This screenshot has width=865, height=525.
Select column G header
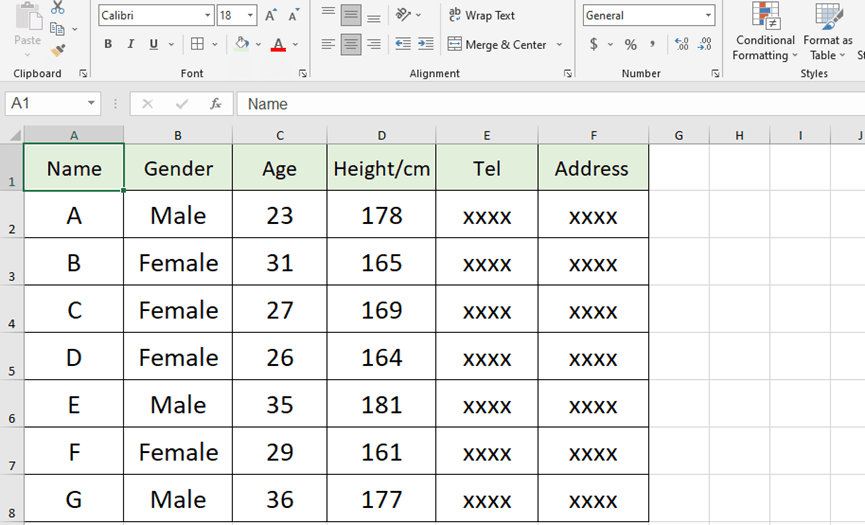point(679,135)
